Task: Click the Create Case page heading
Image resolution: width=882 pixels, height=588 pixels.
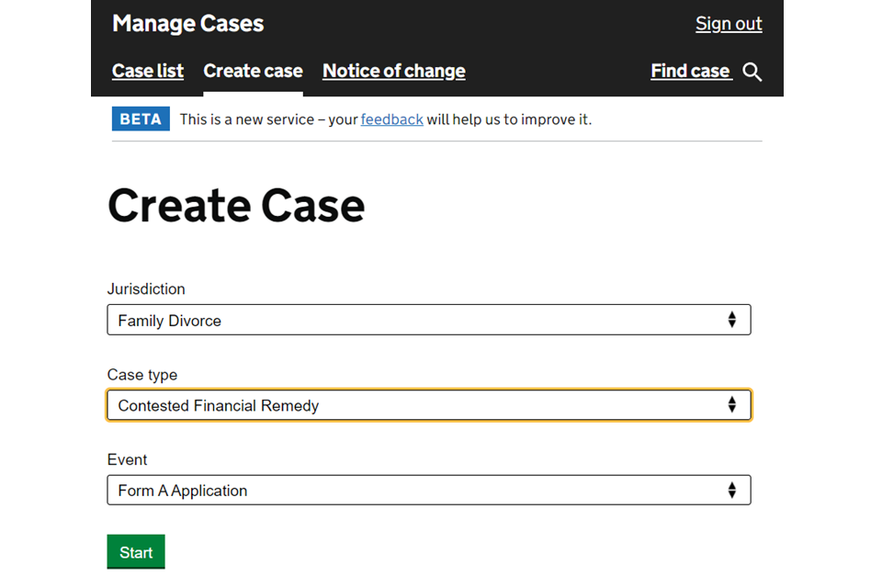Action: [x=236, y=205]
